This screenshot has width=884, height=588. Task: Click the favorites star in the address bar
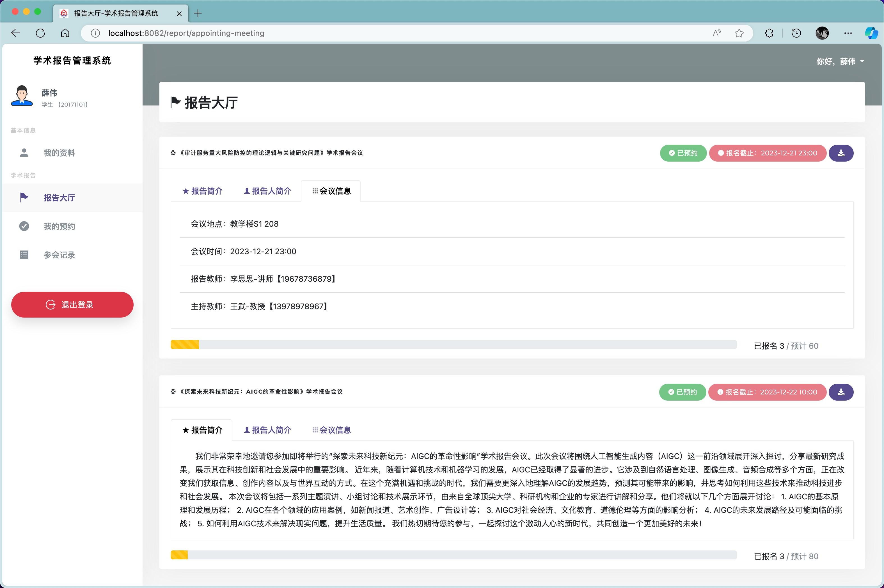[x=739, y=33]
